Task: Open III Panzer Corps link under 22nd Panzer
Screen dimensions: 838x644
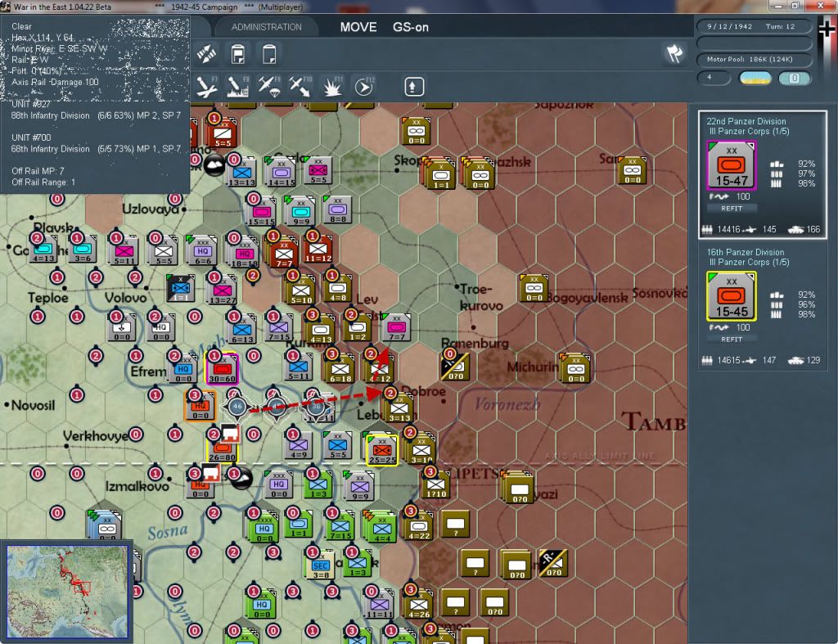Action: (749, 132)
